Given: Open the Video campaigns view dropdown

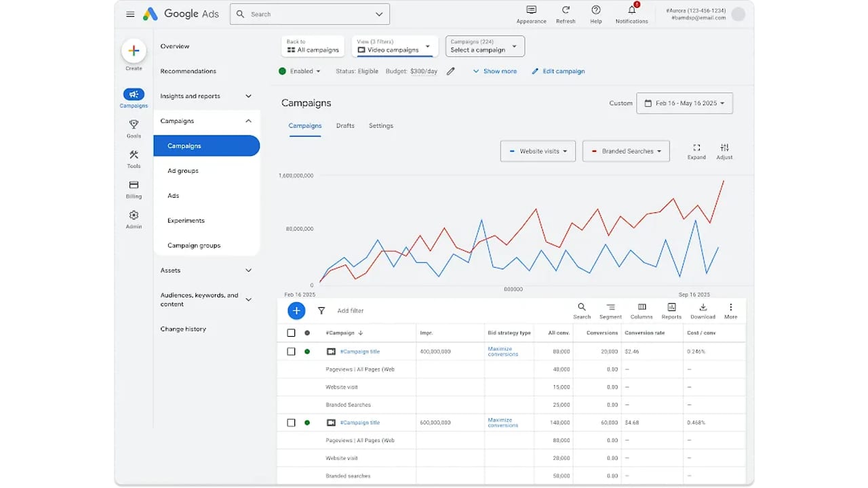Looking at the screenshot, I should (x=394, y=46).
